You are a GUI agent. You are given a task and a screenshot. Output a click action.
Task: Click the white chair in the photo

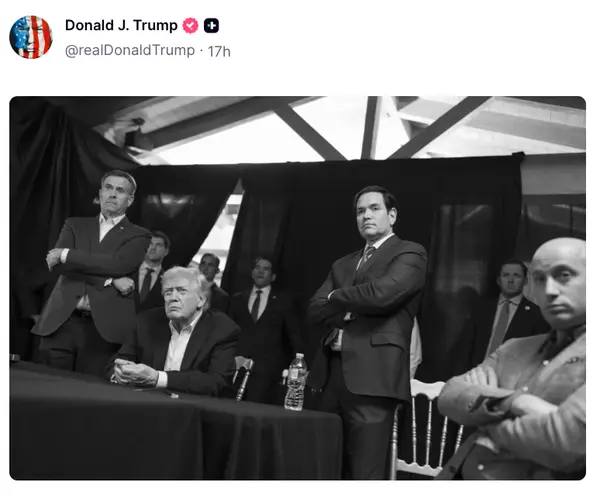(x=426, y=429)
